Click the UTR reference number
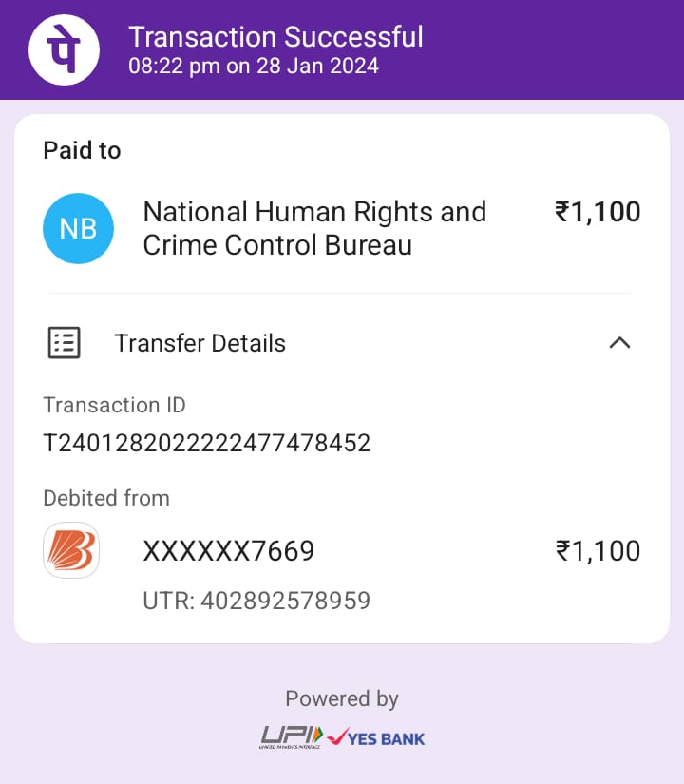Viewport: 684px width, 784px height. pyautogui.click(x=256, y=601)
